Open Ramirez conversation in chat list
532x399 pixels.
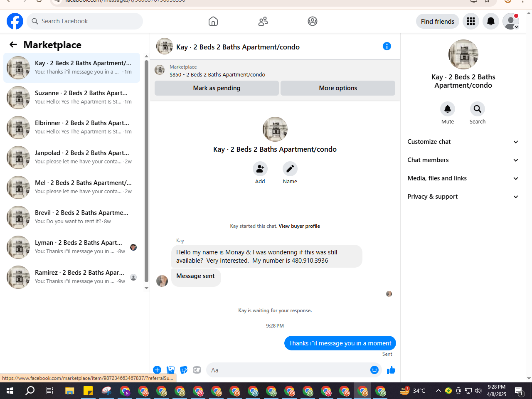tap(71, 277)
